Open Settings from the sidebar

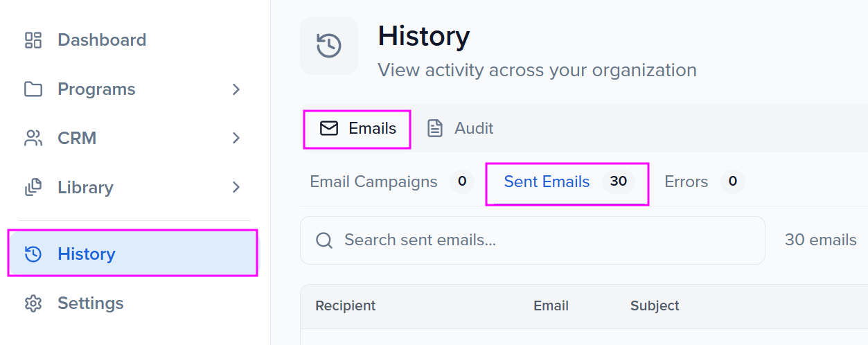(91, 303)
